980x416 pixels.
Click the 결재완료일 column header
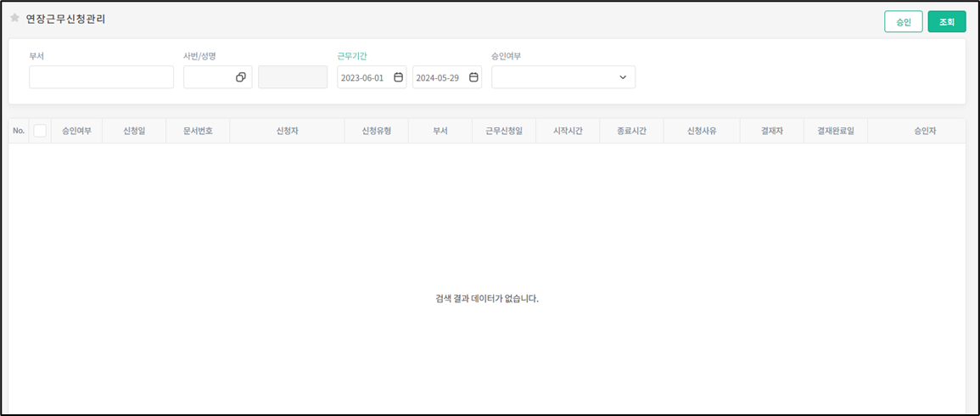coord(836,132)
